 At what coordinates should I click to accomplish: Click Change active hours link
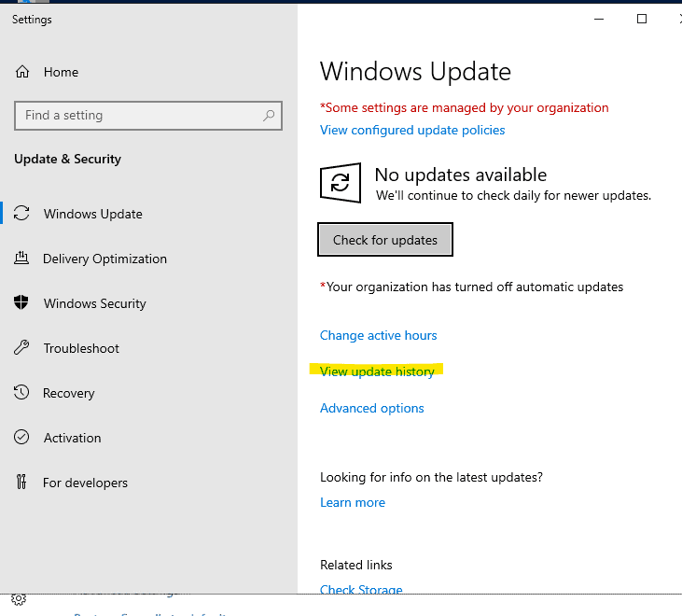coord(379,335)
